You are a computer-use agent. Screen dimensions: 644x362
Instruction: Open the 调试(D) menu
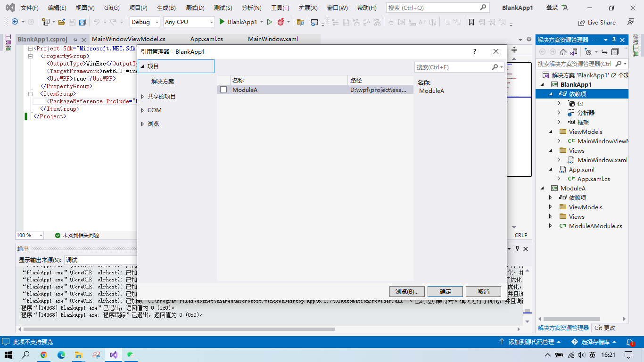(195, 8)
